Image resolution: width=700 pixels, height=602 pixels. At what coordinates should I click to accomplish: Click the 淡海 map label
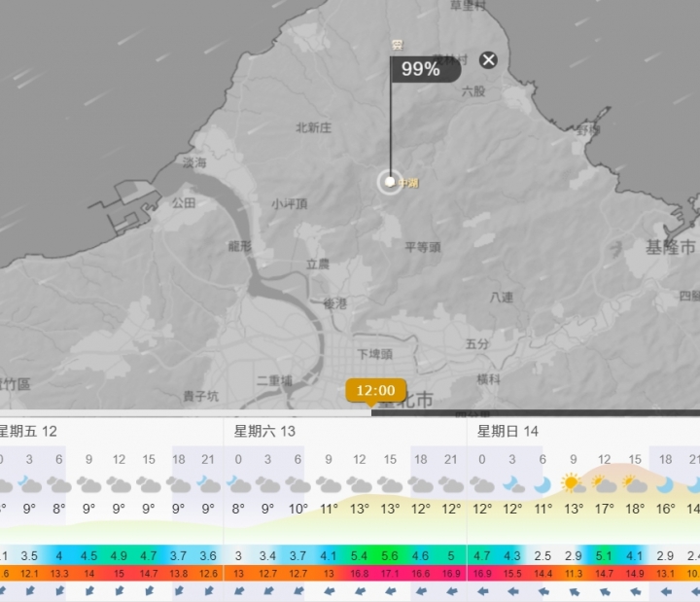click(194, 162)
